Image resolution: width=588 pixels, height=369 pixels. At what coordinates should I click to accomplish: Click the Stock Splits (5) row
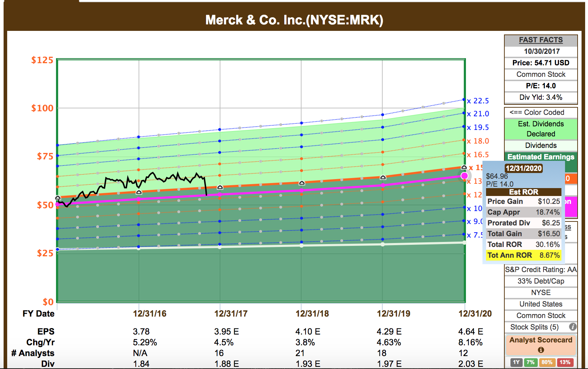(x=541, y=327)
